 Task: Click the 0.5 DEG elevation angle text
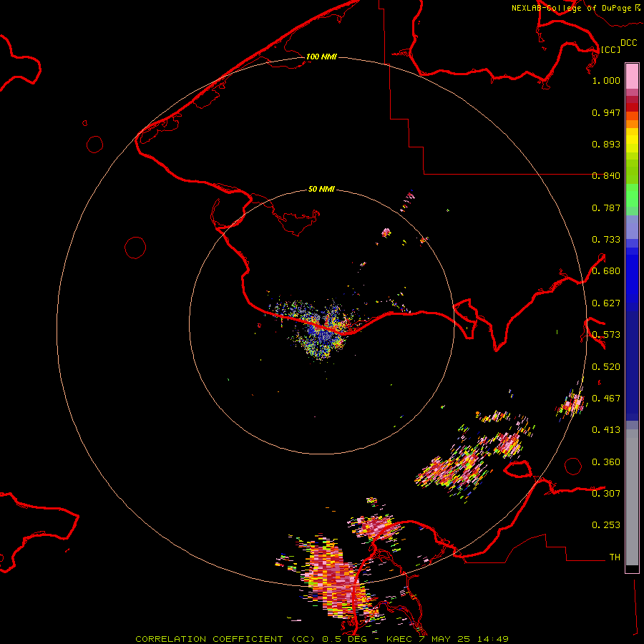(x=345, y=639)
